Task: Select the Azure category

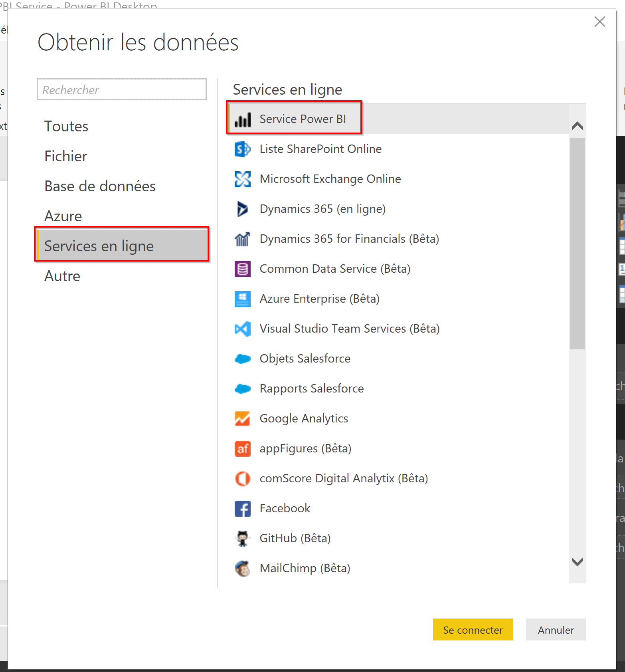Action: click(63, 216)
